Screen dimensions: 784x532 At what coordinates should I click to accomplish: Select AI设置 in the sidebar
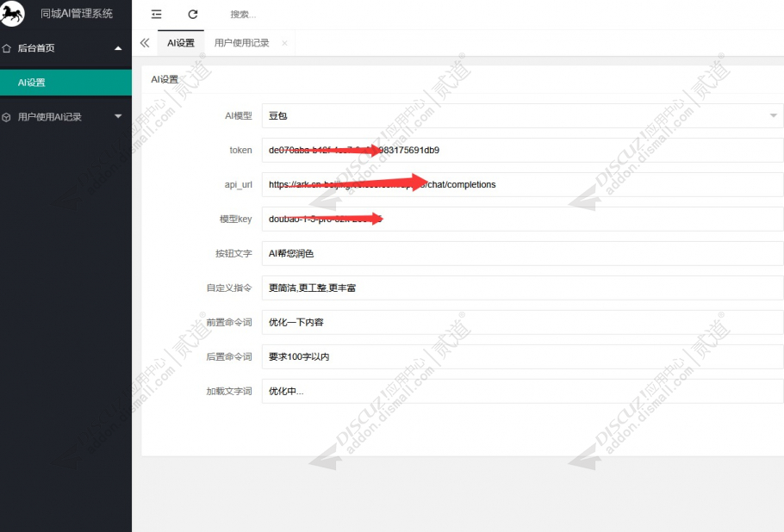(65, 83)
